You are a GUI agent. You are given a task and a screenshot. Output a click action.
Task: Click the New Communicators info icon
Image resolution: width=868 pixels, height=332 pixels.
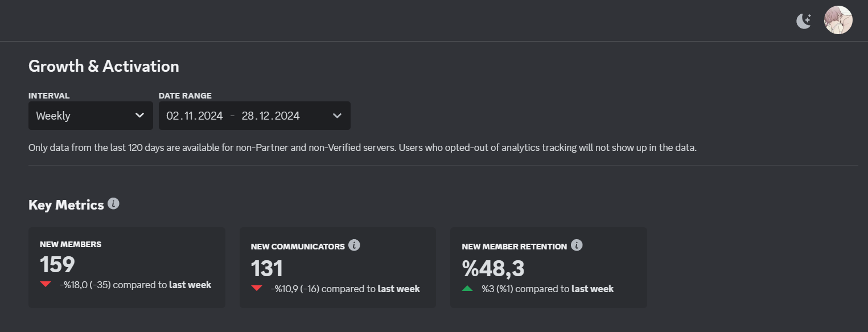(x=354, y=245)
